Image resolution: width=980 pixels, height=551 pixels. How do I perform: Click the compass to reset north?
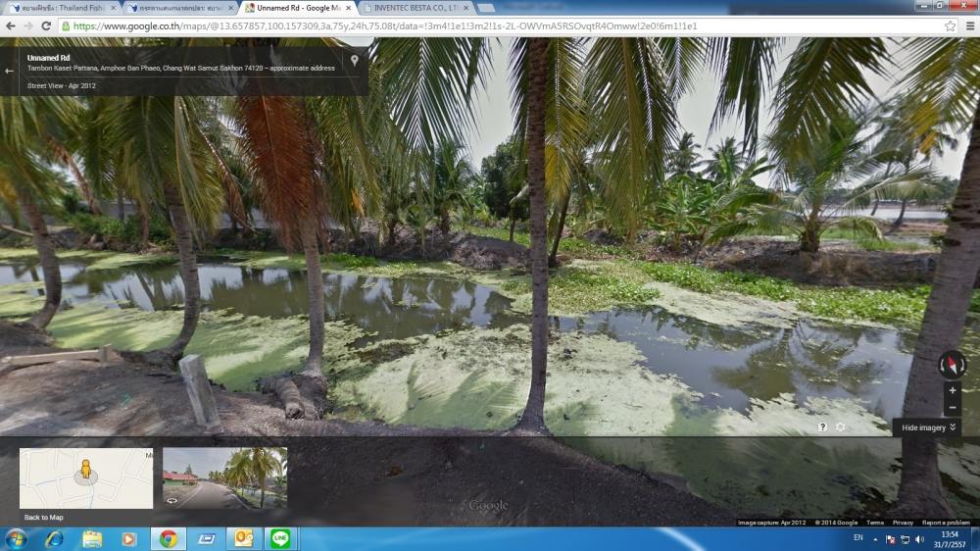pos(952,364)
